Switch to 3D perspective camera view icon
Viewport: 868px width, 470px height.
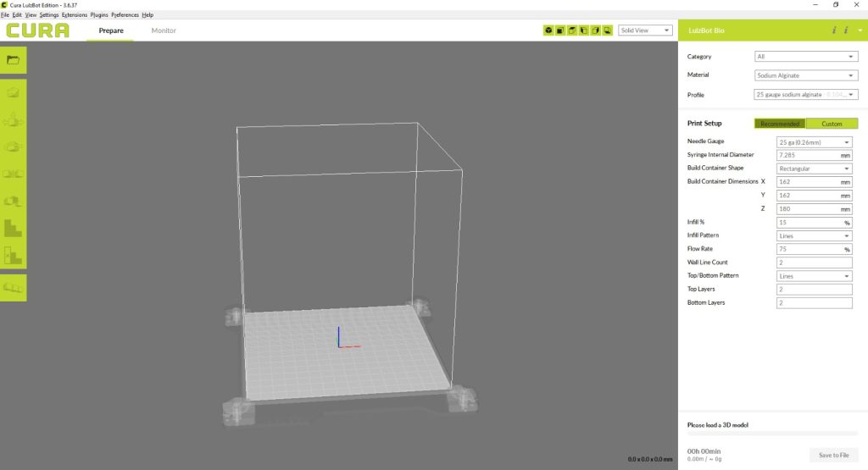click(548, 30)
